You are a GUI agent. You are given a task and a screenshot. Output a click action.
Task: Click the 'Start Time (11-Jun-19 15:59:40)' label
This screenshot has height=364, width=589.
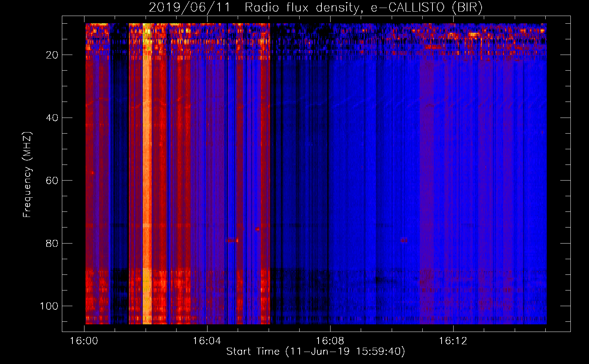pyautogui.click(x=316, y=352)
